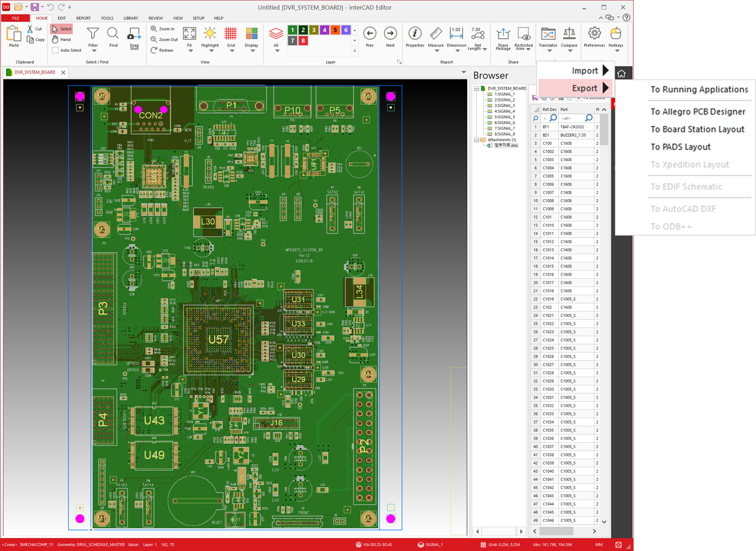Click the Part filter input field
This screenshot has height=551, width=756.
(572, 118)
